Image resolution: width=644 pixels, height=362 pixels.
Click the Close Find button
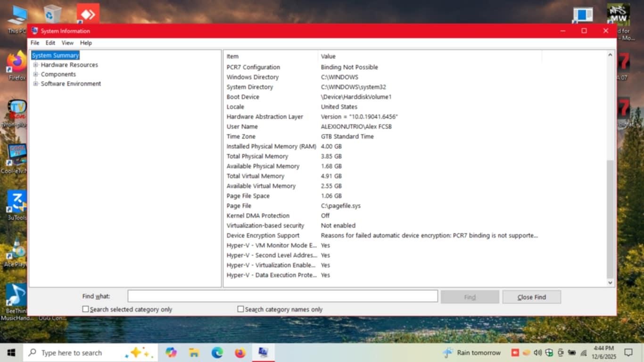pos(531,297)
